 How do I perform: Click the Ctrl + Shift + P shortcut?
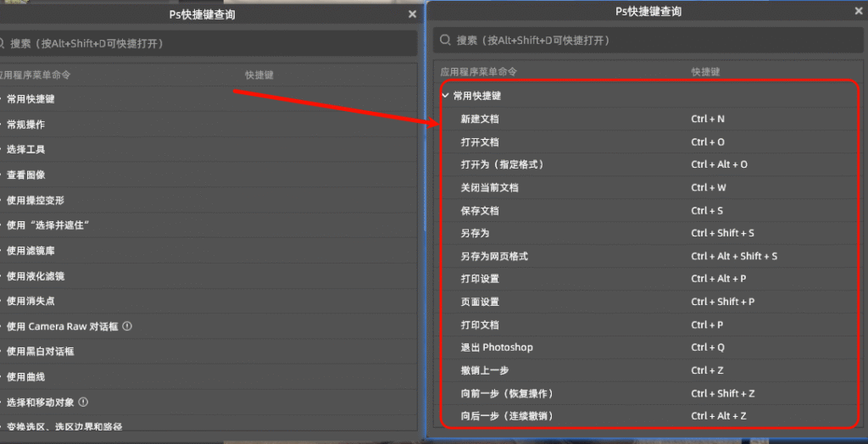[x=723, y=302]
